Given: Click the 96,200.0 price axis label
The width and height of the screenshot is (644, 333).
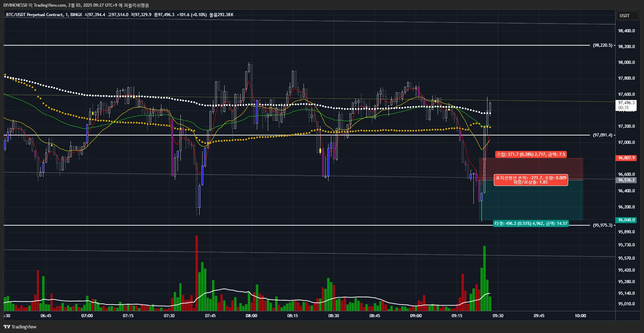Looking at the screenshot, I should (626, 207).
